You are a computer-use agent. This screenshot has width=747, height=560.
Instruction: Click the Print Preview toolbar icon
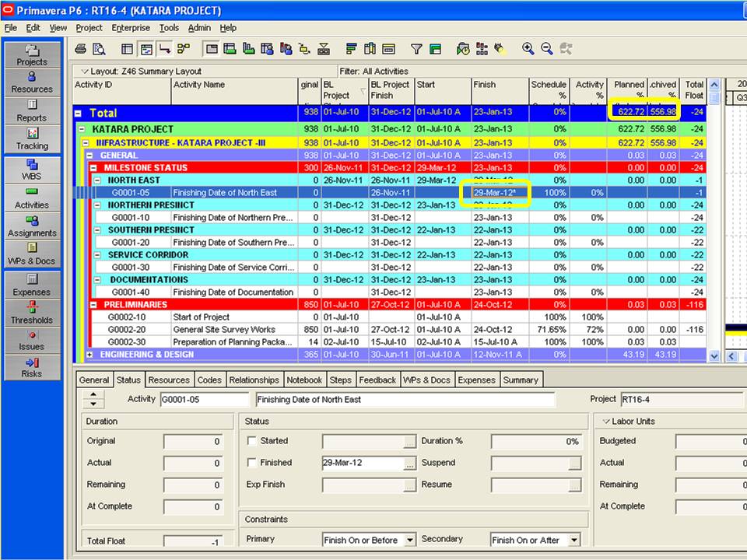click(x=99, y=48)
